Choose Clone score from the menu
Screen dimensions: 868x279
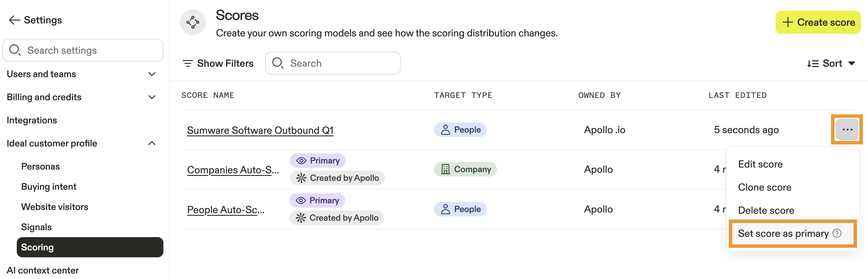tap(764, 187)
